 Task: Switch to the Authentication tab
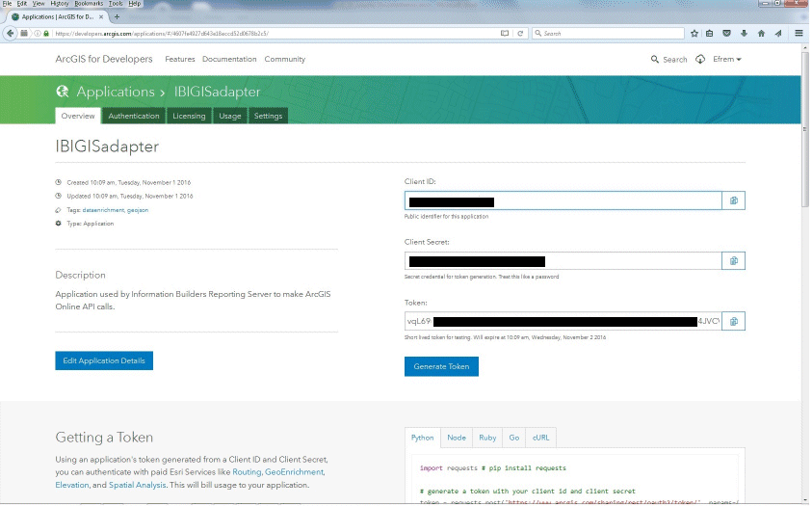pyautogui.click(x=134, y=116)
